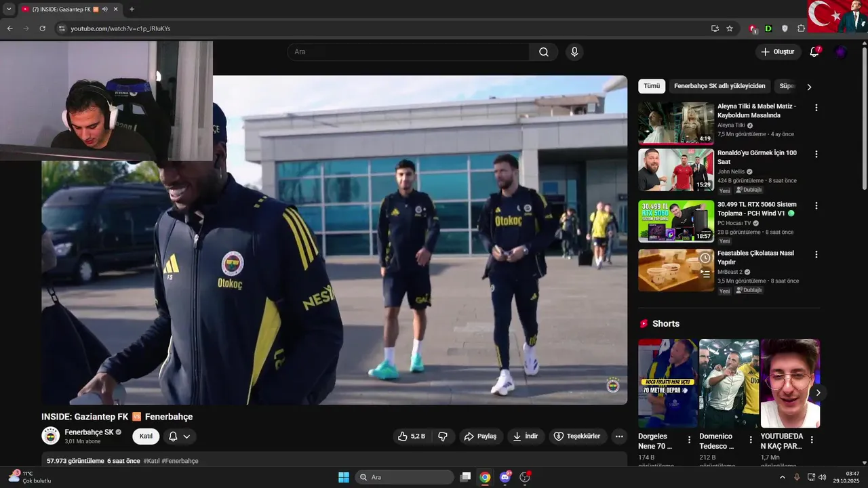The height and width of the screenshot is (488, 868).
Task: Open options menu for Ronaldo'yu Görmek video
Action: click(816, 155)
